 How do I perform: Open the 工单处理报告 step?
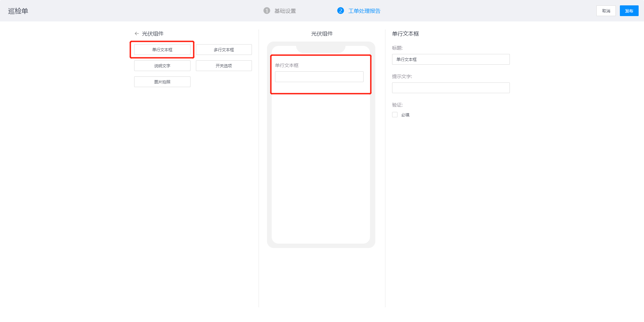[x=364, y=11]
